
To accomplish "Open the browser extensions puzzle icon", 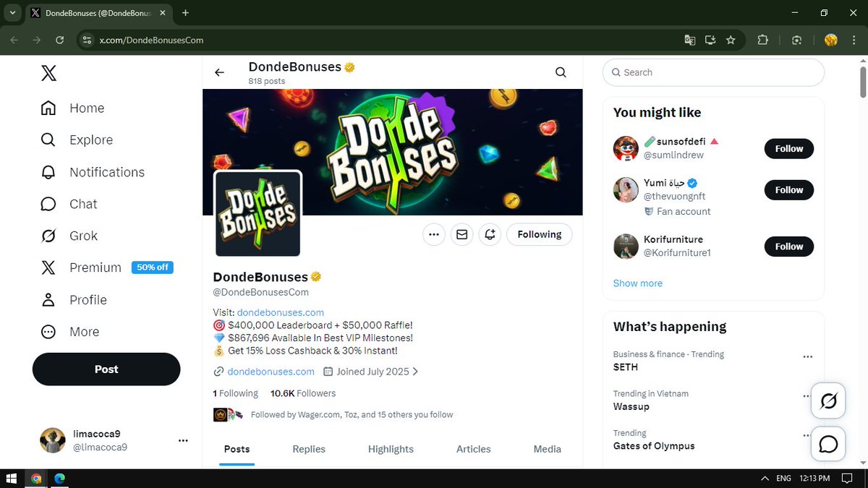I will coord(762,40).
